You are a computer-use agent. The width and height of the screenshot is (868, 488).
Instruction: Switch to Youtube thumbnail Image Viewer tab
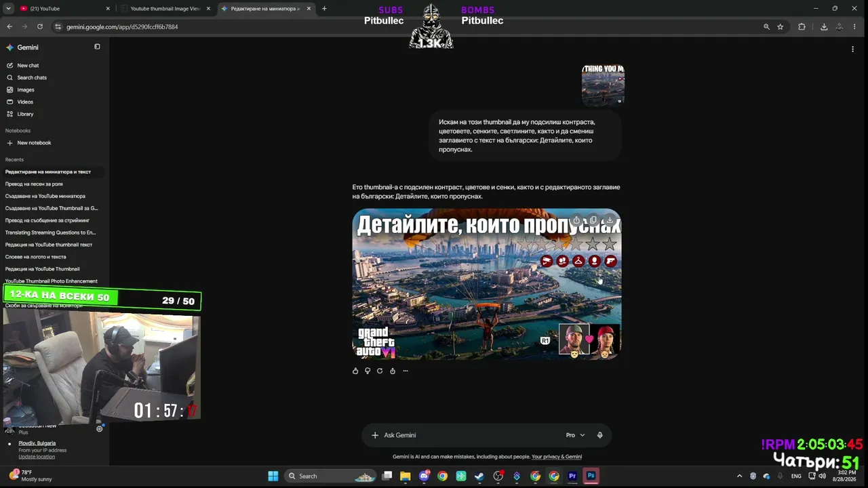[166, 9]
